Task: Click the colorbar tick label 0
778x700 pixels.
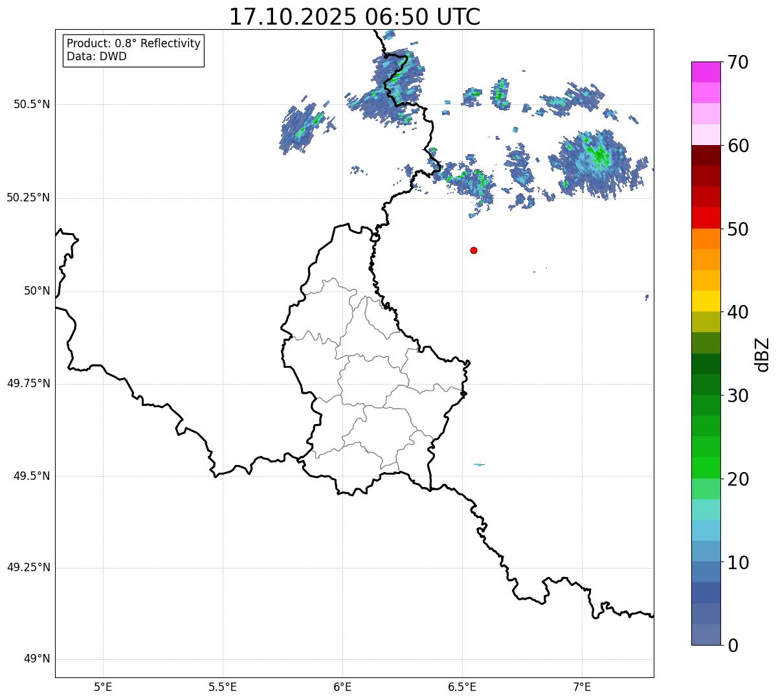Action: 733,646
